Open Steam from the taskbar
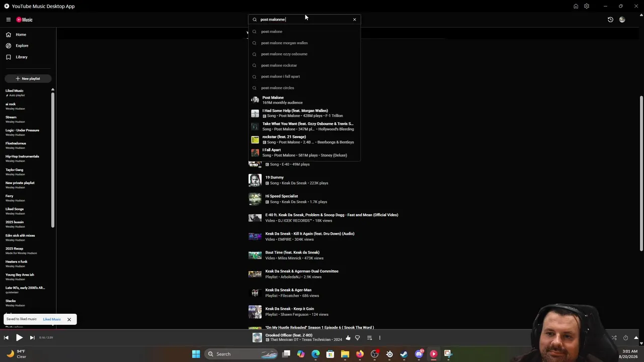This screenshot has width=644, height=362. 404,354
